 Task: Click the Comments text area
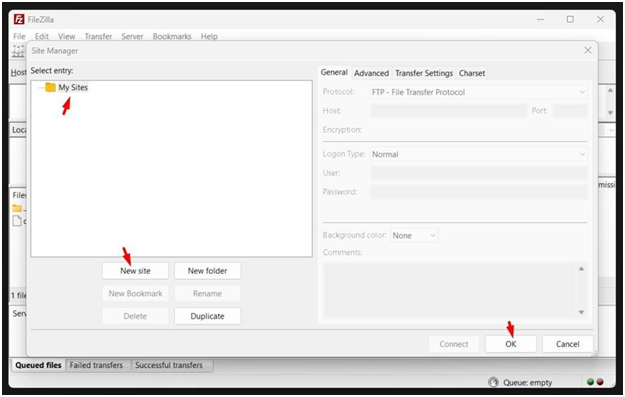[450, 291]
